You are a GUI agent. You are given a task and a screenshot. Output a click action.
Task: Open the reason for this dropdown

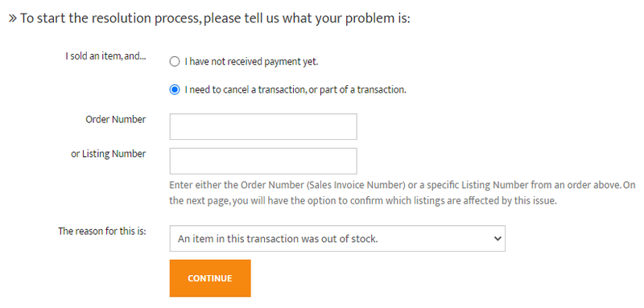pos(337,238)
